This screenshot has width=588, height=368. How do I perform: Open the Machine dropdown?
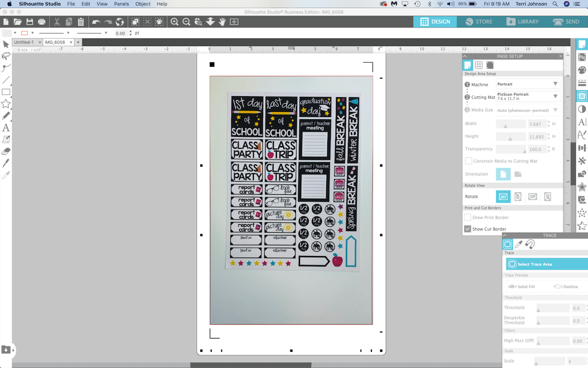(x=528, y=84)
